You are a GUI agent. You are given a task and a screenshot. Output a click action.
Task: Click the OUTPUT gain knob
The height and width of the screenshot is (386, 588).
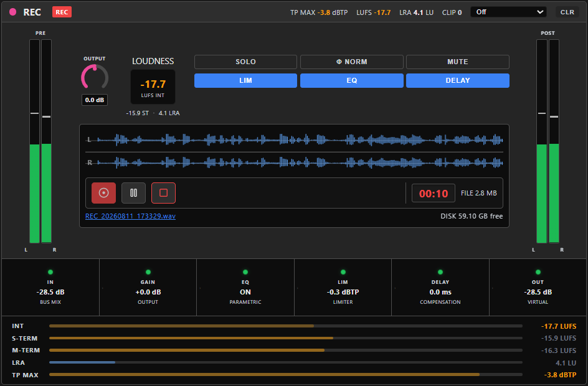[95, 78]
